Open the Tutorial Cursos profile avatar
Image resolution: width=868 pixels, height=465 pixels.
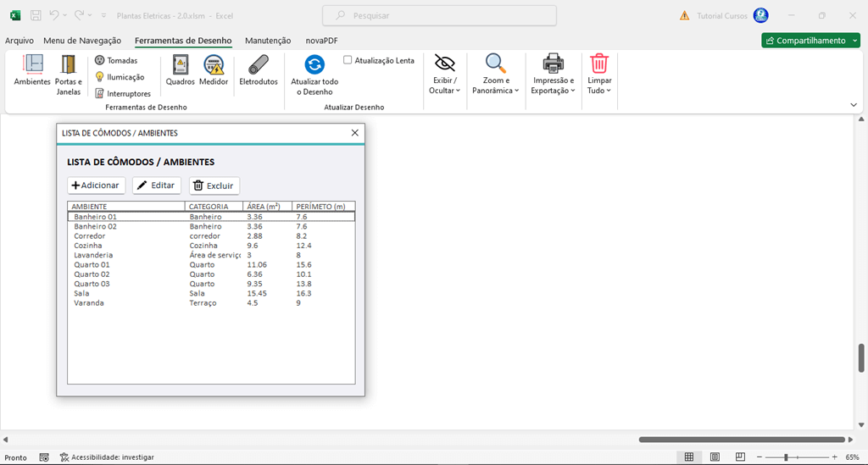tap(761, 15)
